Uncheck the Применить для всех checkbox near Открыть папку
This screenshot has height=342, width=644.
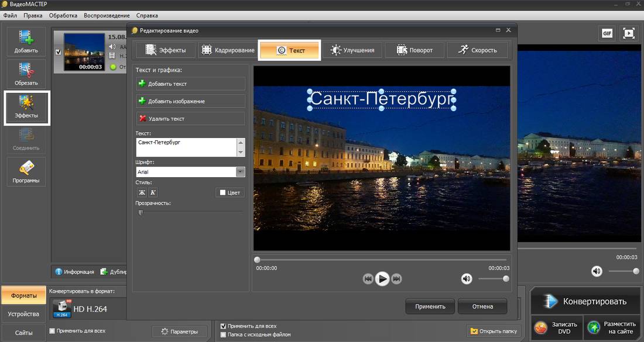(x=223, y=326)
